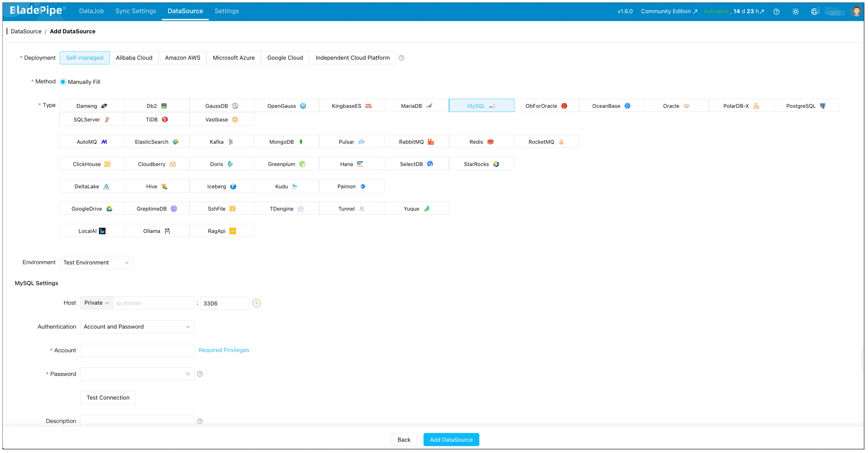
Task: Click the Description help question icon
Action: click(x=200, y=421)
